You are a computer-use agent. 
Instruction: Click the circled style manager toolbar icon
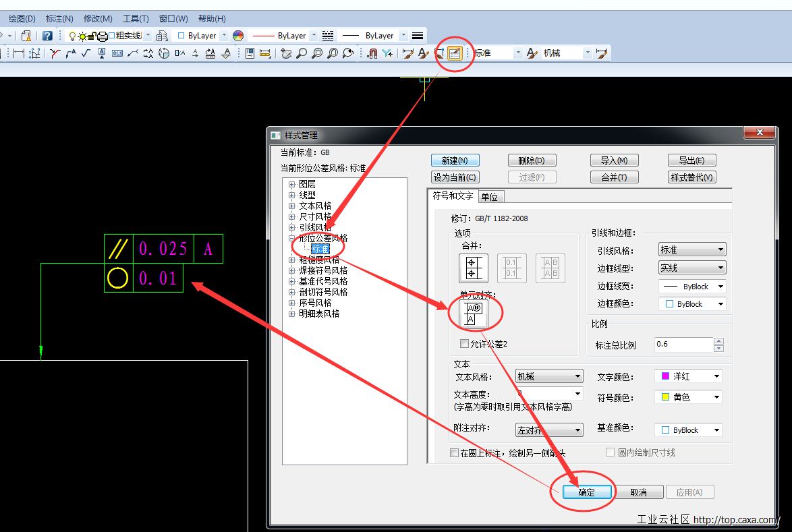click(x=455, y=53)
